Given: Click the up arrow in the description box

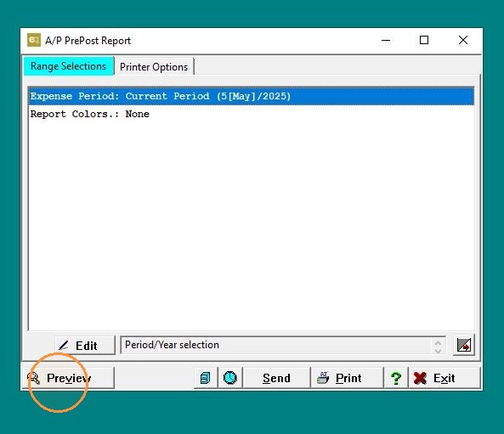Looking at the screenshot, I should tap(438, 342).
